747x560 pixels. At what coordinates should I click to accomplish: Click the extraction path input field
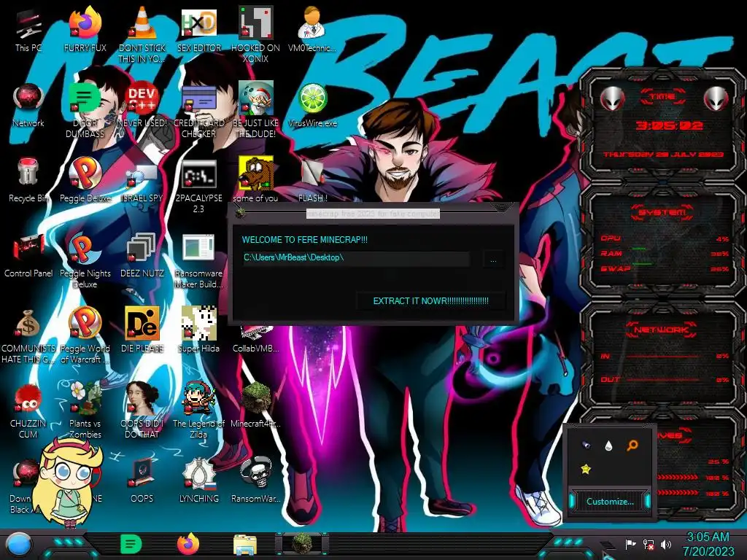356,258
